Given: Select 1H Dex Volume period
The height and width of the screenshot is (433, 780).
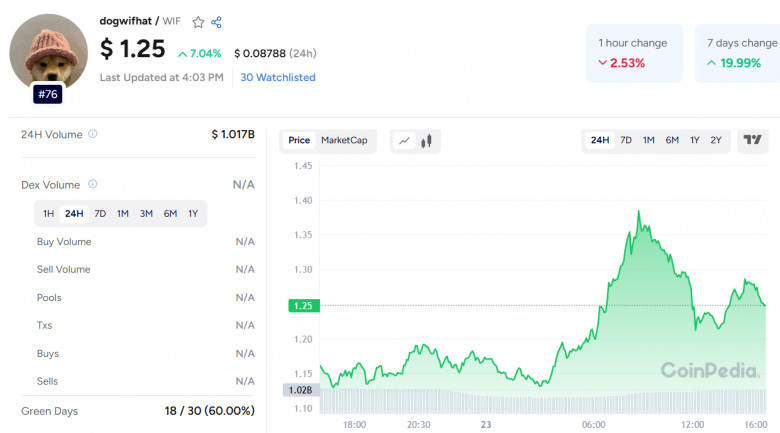Looking at the screenshot, I should click(48, 214).
